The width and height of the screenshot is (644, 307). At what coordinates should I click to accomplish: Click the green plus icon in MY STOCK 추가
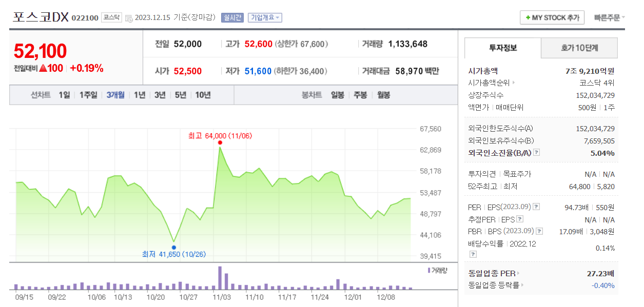coord(528,17)
